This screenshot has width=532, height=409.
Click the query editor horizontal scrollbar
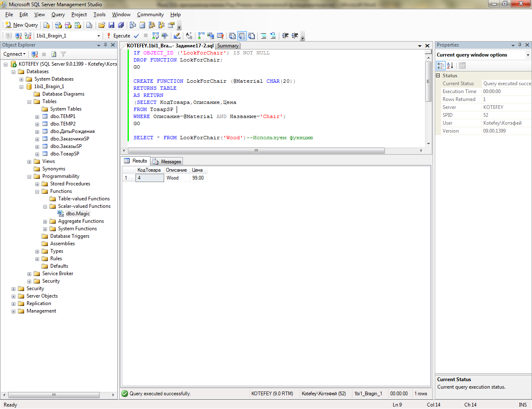(256, 150)
